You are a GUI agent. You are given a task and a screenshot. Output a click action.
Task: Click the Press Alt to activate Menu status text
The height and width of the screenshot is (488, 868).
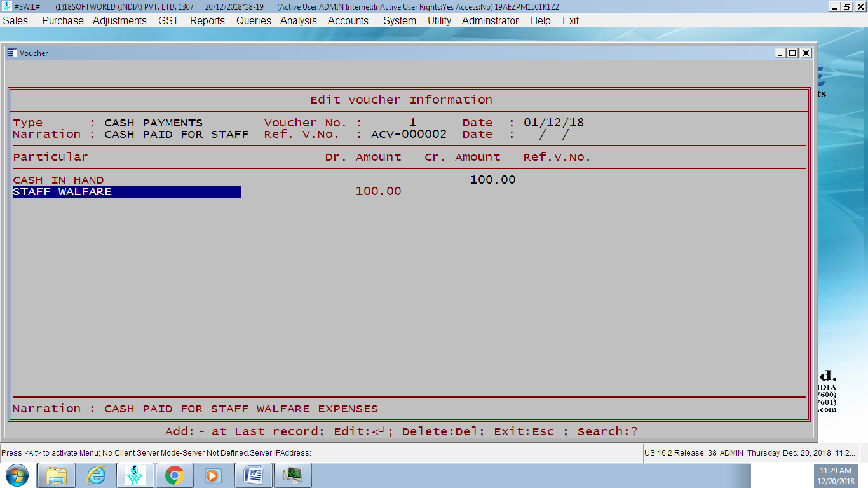(156, 453)
